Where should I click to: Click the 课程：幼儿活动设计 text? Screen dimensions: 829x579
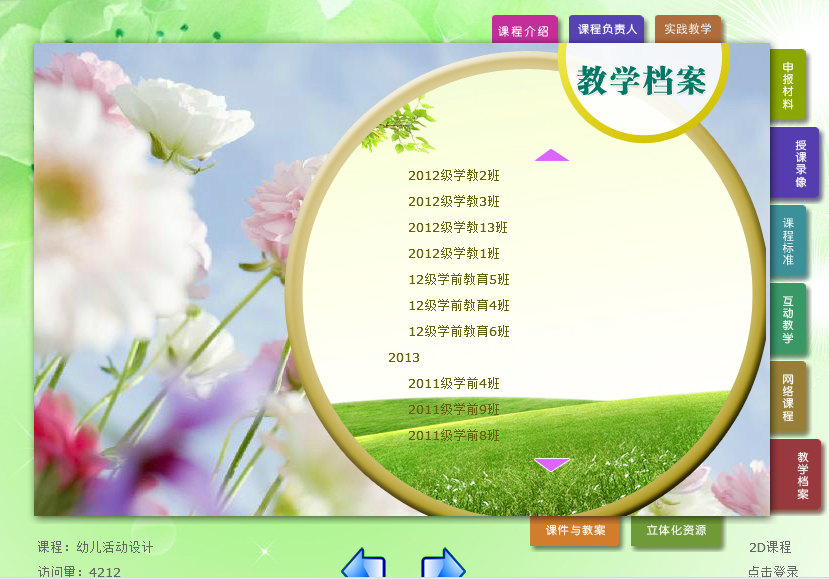coord(95,547)
